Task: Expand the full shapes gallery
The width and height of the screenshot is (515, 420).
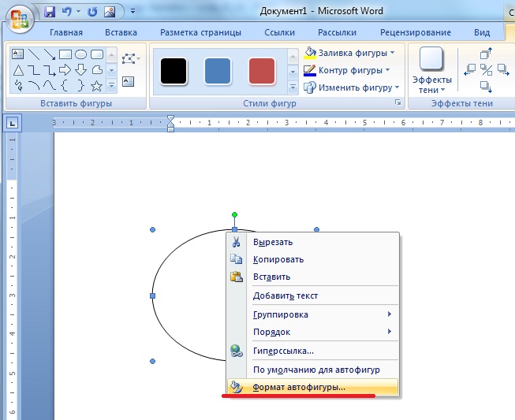Action: [112, 85]
